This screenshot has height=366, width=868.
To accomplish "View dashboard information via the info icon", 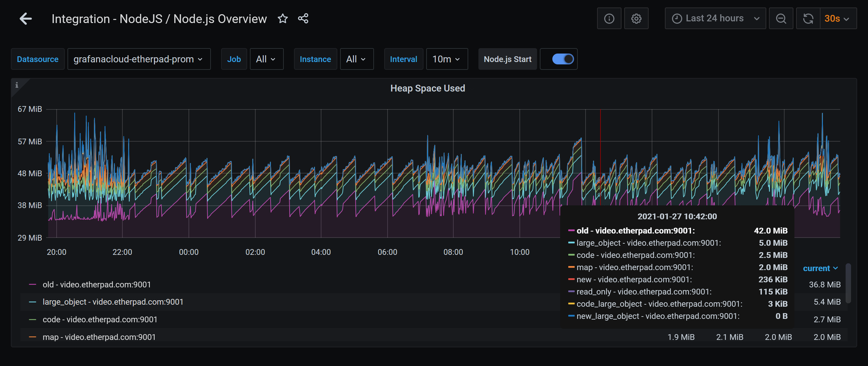I will click(x=609, y=18).
